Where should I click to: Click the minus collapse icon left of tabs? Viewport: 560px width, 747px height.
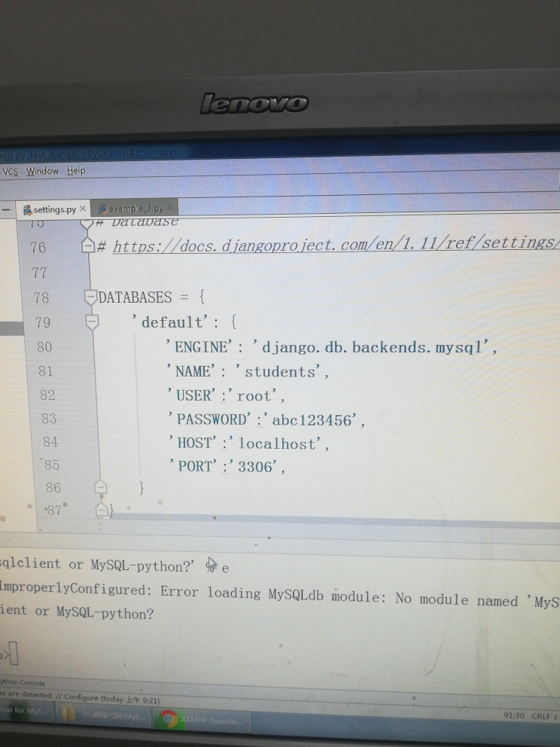6,209
